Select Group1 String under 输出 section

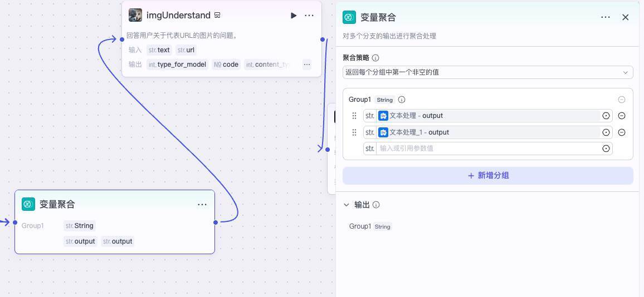370,226
